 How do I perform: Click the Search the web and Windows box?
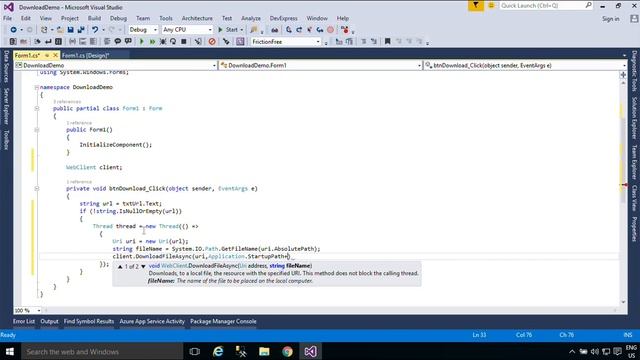102,351
